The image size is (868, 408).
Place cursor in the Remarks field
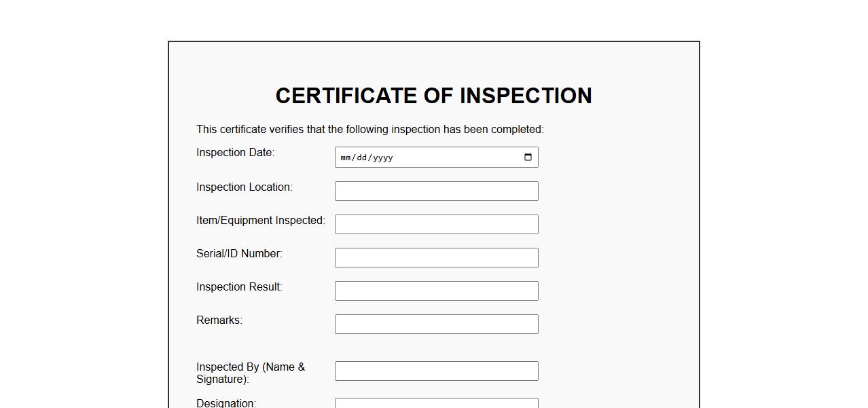click(x=436, y=324)
